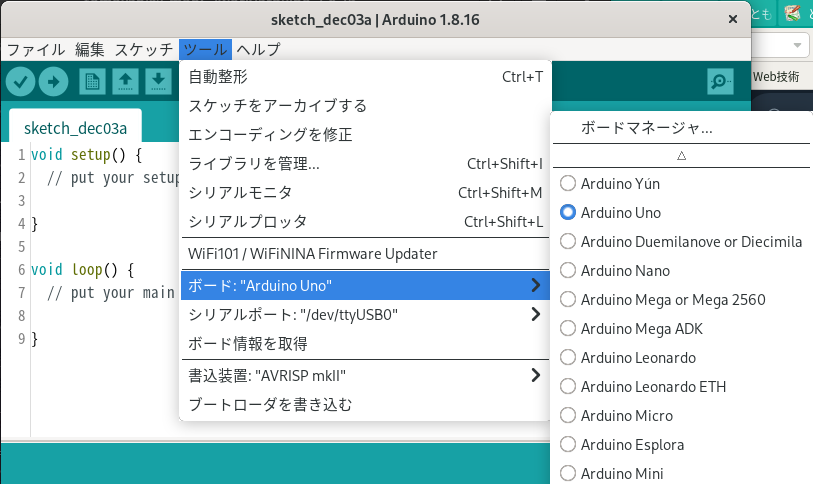Expand the 書込装置 AVRISP mkII submenu
Viewport: 813px width, 484px height.
tap(364, 376)
